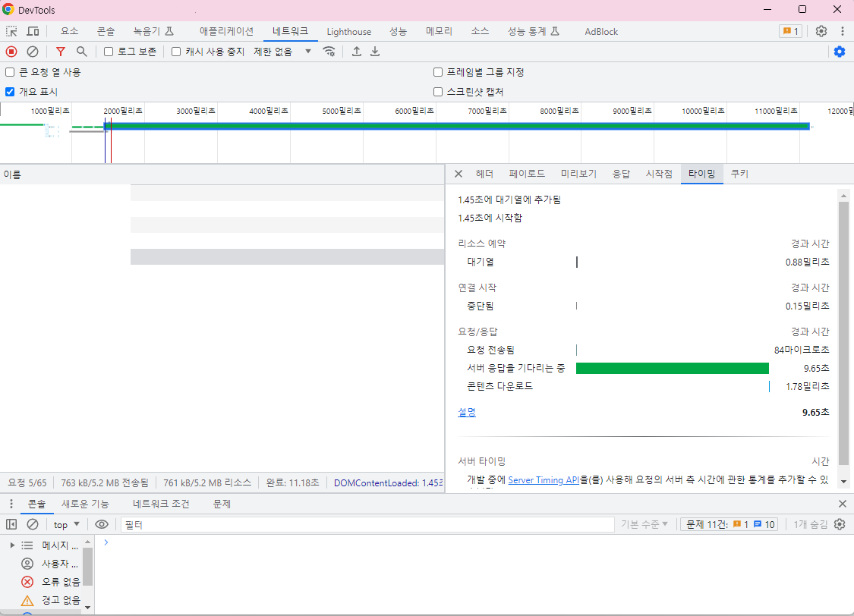Open DevTools three-dot customize menu

[x=843, y=32]
